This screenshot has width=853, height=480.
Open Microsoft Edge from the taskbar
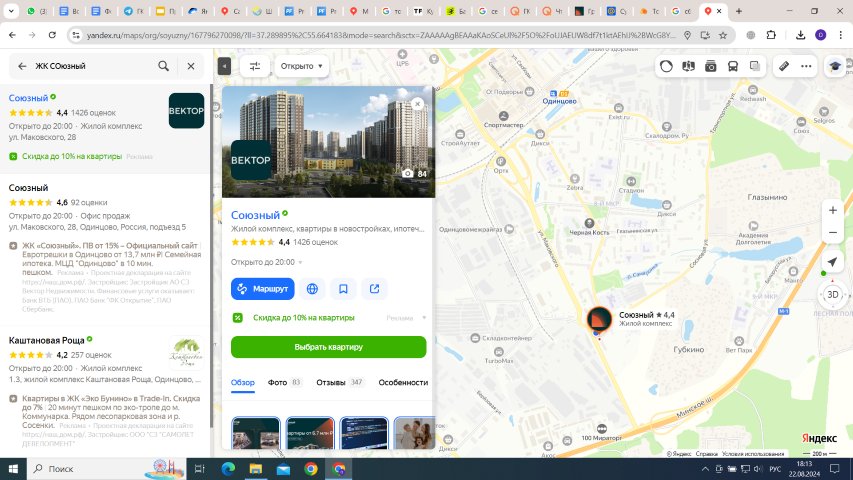[x=228, y=469]
